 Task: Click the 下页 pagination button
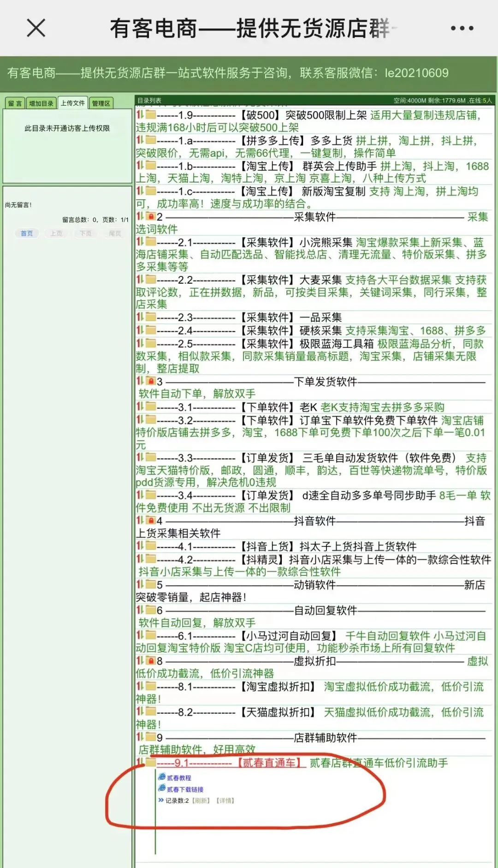point(86,233)
